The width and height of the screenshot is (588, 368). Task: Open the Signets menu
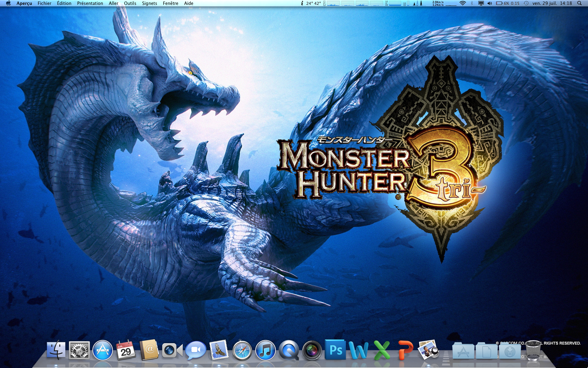point(149,3)
